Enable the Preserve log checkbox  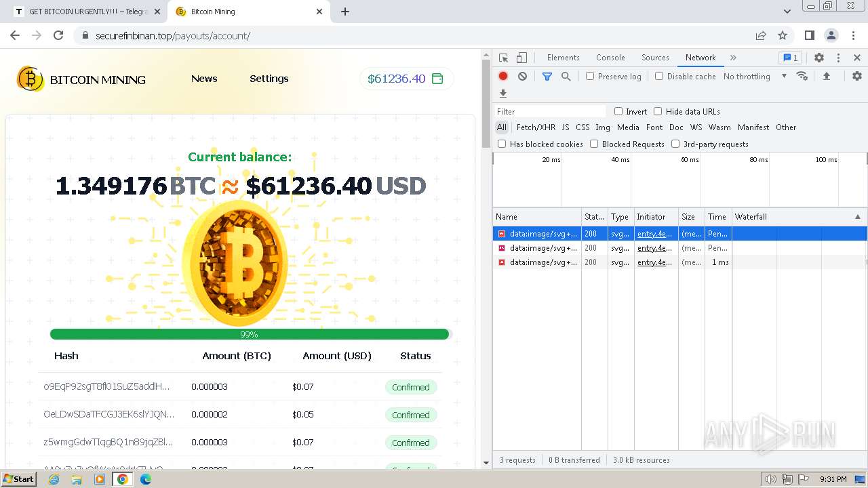[x=590, y=76]
